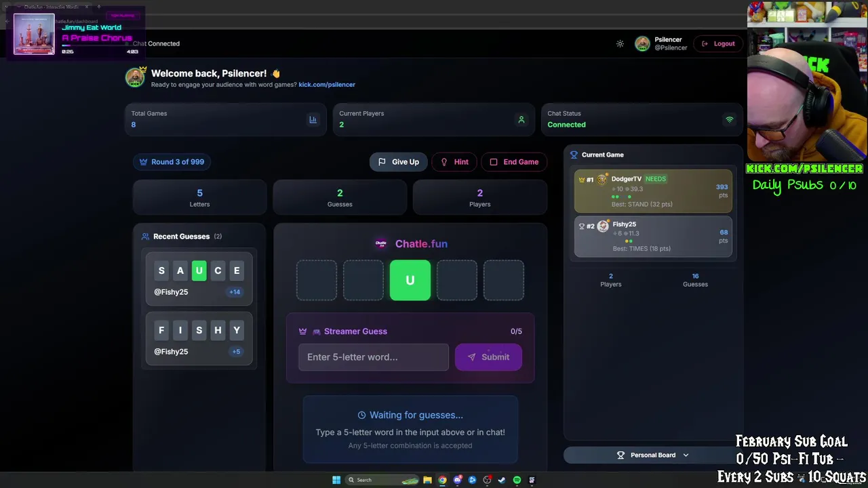Click the +5 points badge
Viewport: 868px width, 488px height.
(x=236, y=352)
